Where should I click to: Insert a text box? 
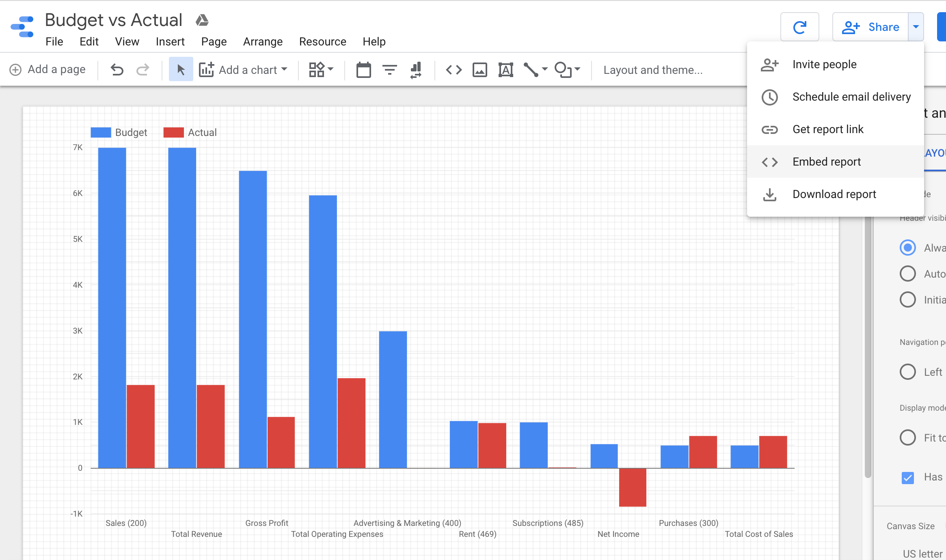click(x=505, y=70)
